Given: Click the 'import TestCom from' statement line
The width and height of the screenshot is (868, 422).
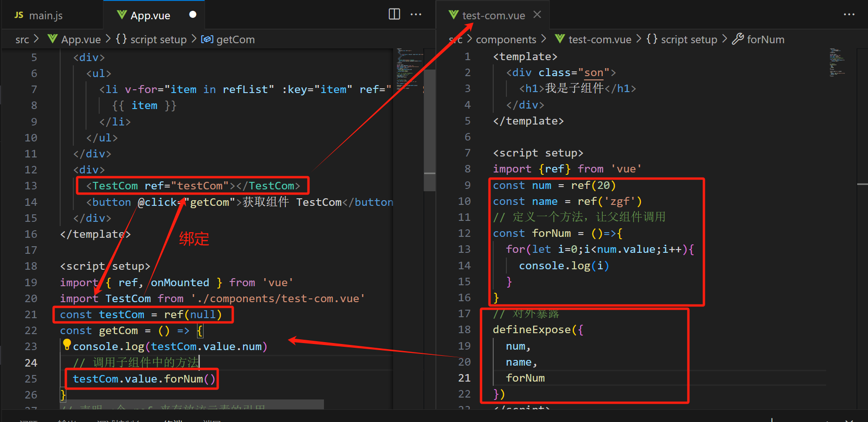Looking at the screenshot, I should click(x=212, y=298).
